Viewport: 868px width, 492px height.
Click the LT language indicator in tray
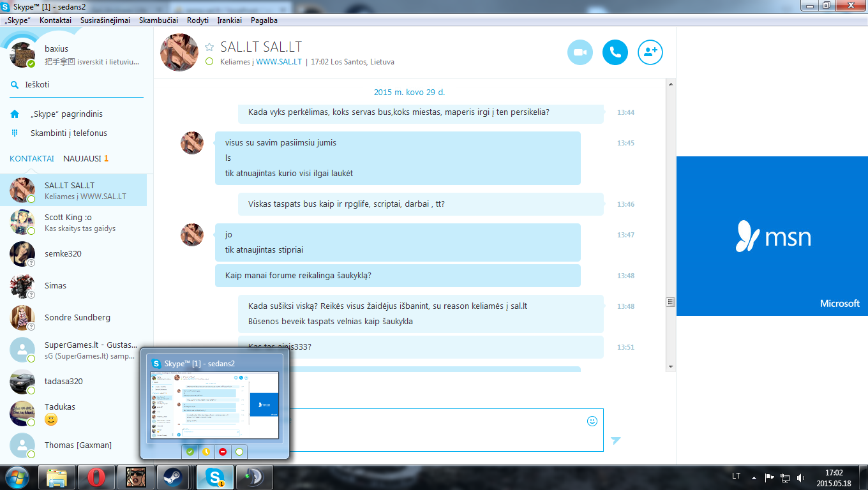click(736, 477)
